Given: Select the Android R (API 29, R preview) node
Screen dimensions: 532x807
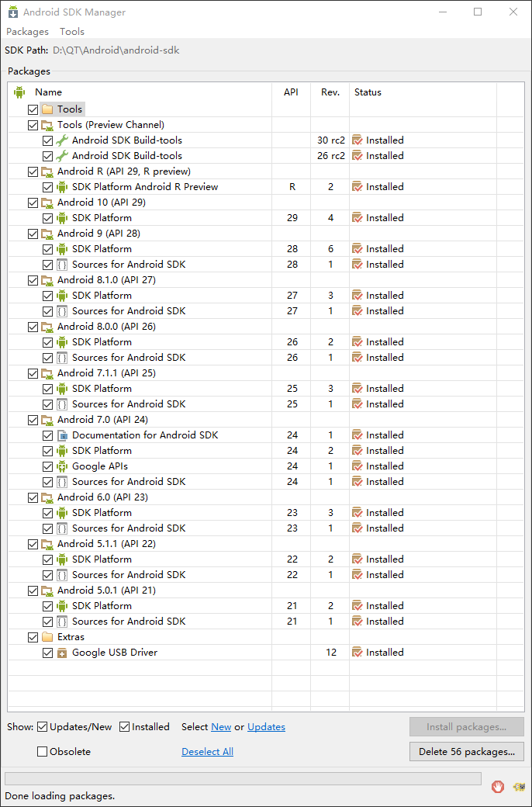Looking at the screenshot, I should pos(124,171).
